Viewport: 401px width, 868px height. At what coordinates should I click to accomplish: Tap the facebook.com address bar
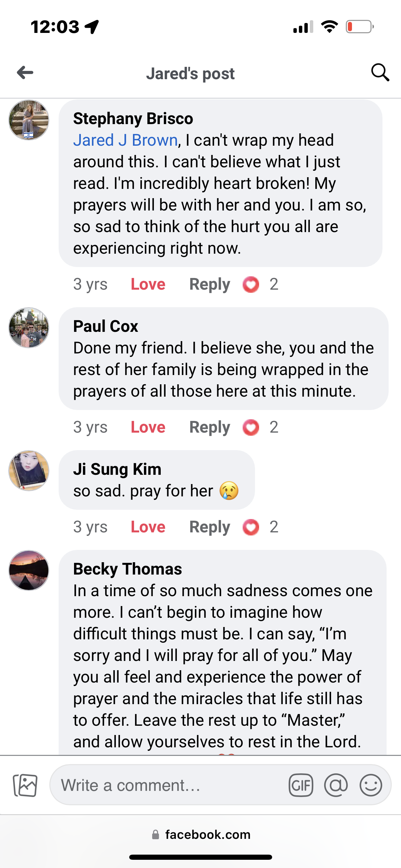tap(201, 835)
